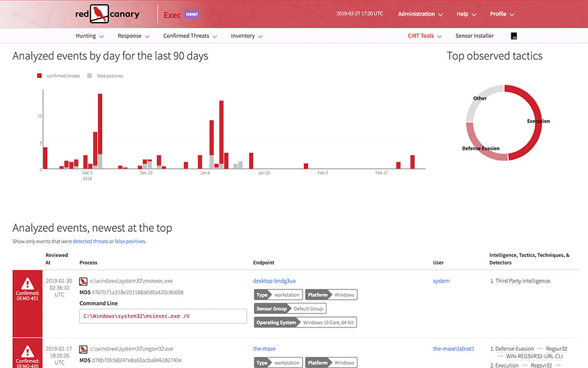
Task: Open the Administration dropdown menu
Action: [x=420, y=14]
